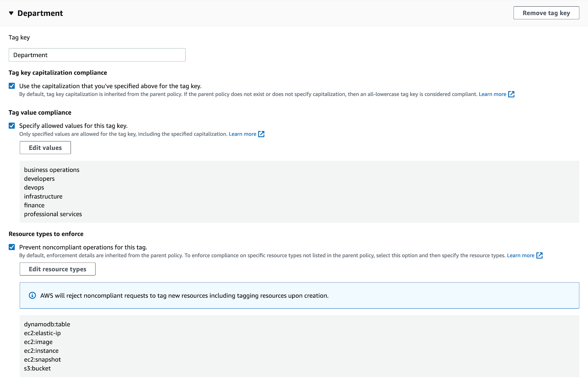This screenshot has height=392, width=588.
Task: Uncheck the tag key capitalization checkbox
Action: [12, 86]
